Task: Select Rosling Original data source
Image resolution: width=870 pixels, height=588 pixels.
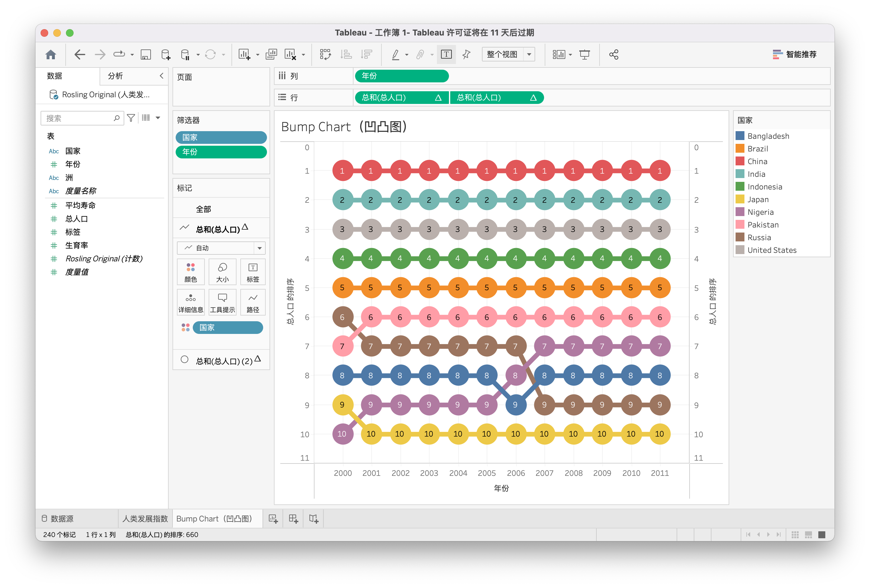Action: click(x=101, y=95)
